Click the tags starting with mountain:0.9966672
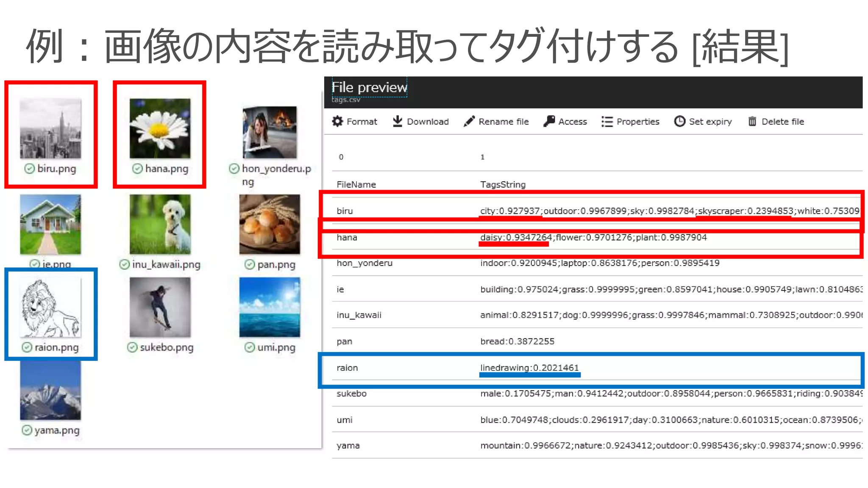The width and height of the screenshot is (868, 488). [x=671, y=446]
